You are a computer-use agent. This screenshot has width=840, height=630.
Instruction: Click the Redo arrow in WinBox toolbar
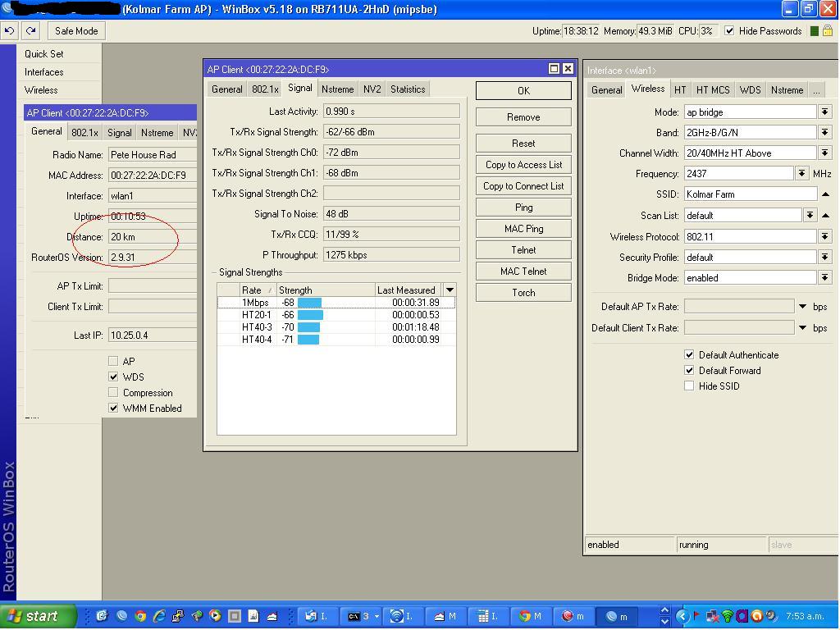coord(31,31)
